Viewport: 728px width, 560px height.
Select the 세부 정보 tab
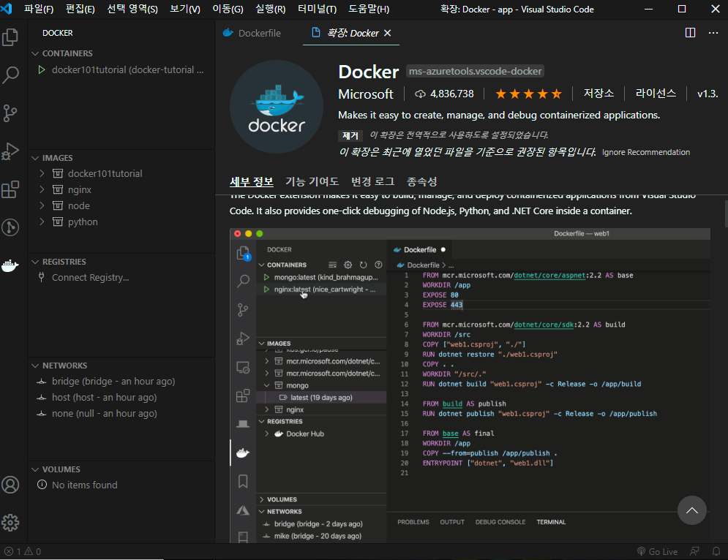tap(251, 181)
